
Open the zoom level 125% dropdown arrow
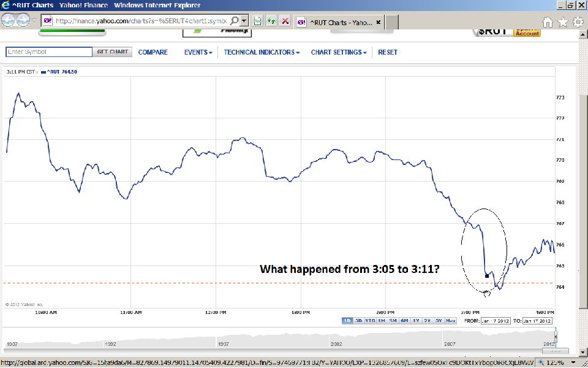pos(574,362)
